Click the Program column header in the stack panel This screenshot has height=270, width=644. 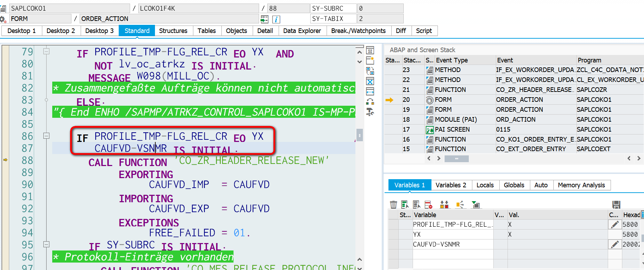pyautogui.click(x=610, y=60)
